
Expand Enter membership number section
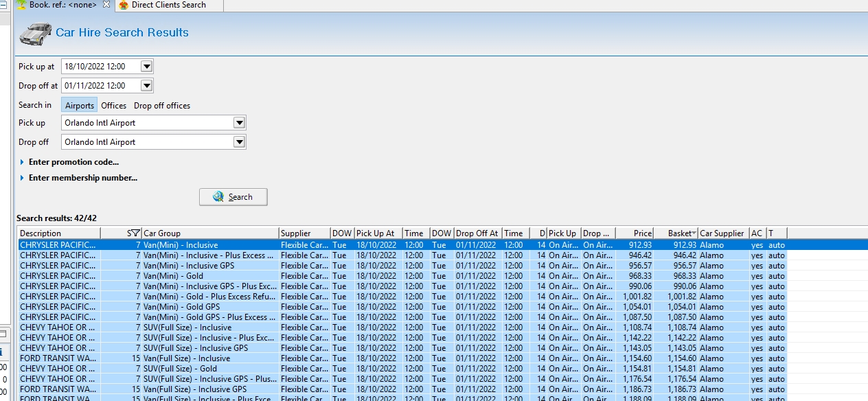pos(78,178)
